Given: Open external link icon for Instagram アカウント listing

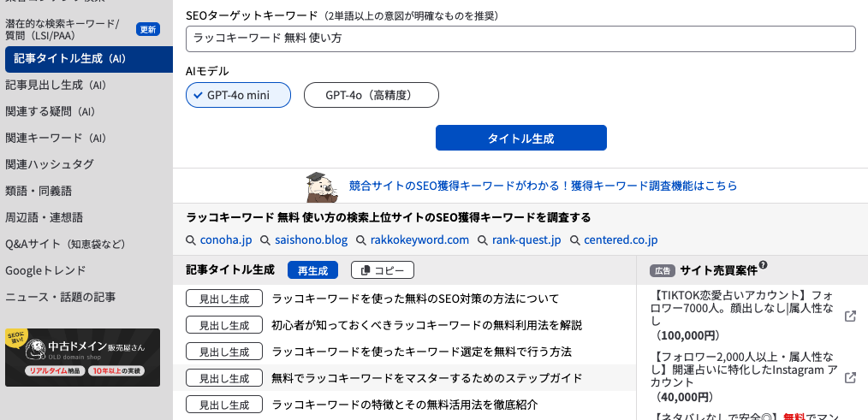Looking at the screenshot, I should (850, 378).
